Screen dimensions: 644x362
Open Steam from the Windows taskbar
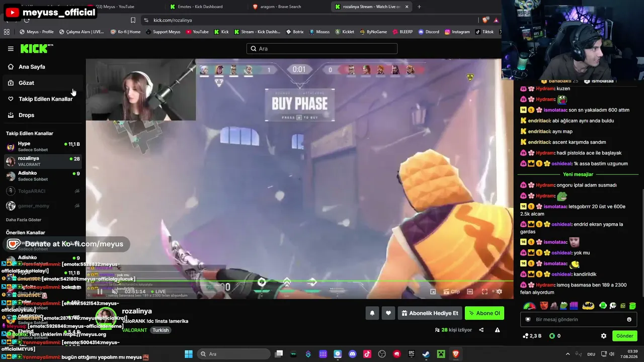tap(426, 354)
